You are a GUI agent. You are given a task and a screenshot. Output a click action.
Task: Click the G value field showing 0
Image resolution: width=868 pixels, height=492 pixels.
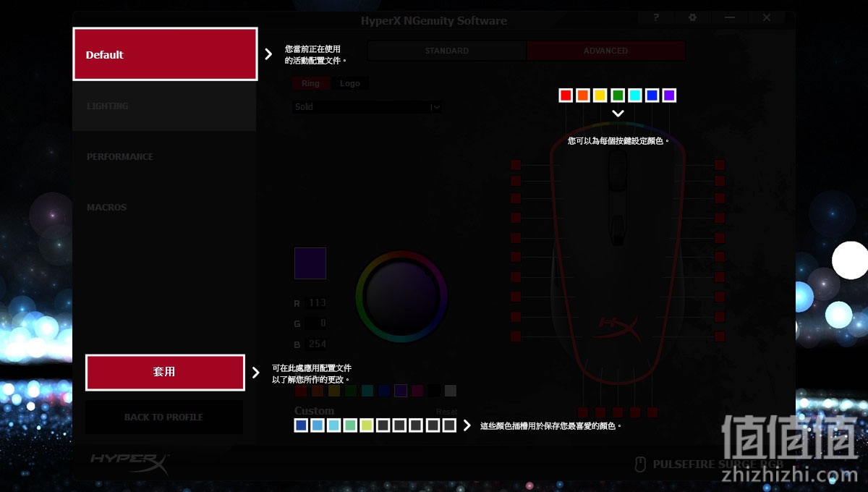pyautogui.click(x=316, y=323)
